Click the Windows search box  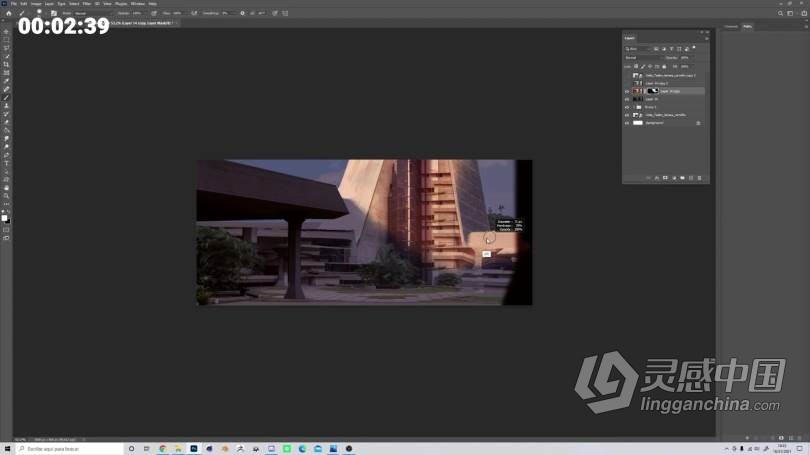(70, 449)
